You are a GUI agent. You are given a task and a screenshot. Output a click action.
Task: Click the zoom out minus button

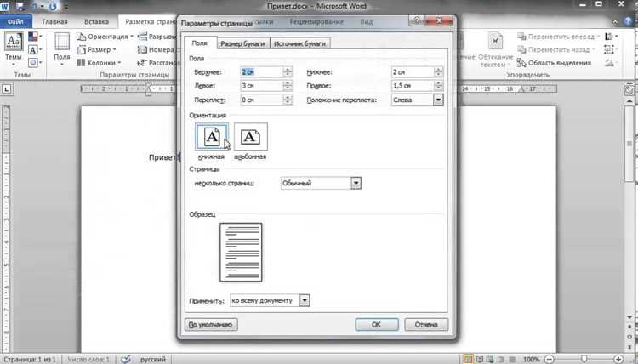(549, 359)
